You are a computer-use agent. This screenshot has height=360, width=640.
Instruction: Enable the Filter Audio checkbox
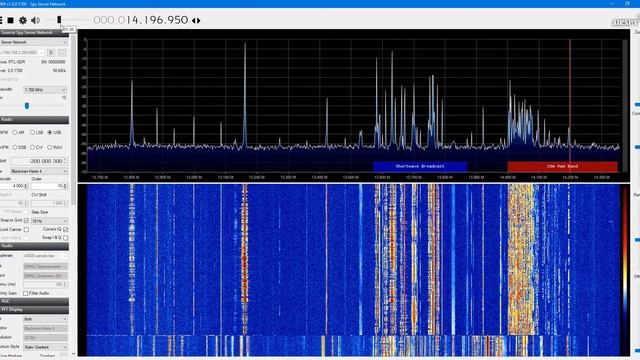tap(25, 293)
